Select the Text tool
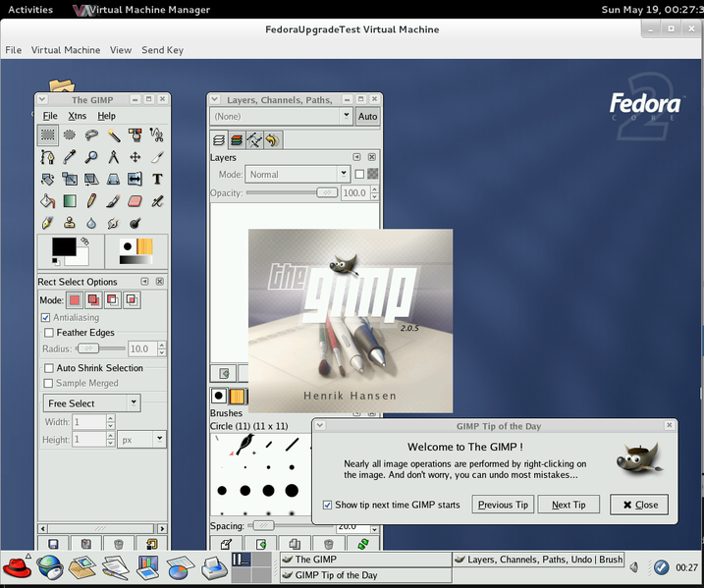 157,179
